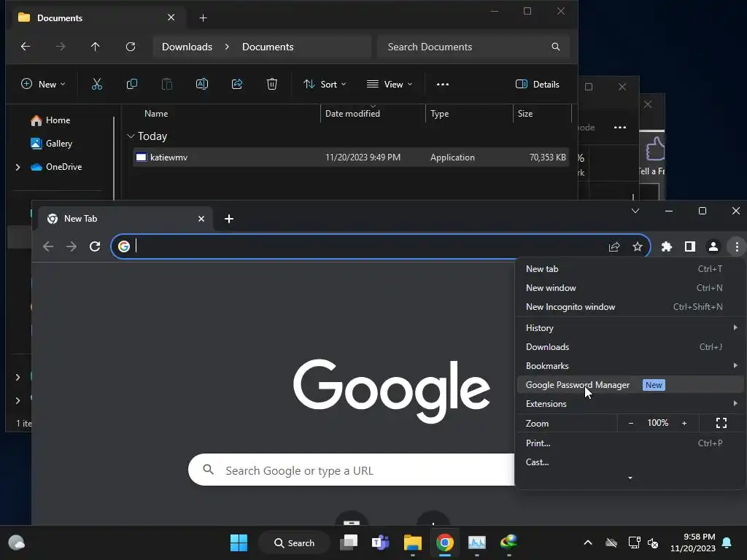Open Microsoft Teams from the taskbar
Viewport: 747px width, 560px height.
[380, 542]
